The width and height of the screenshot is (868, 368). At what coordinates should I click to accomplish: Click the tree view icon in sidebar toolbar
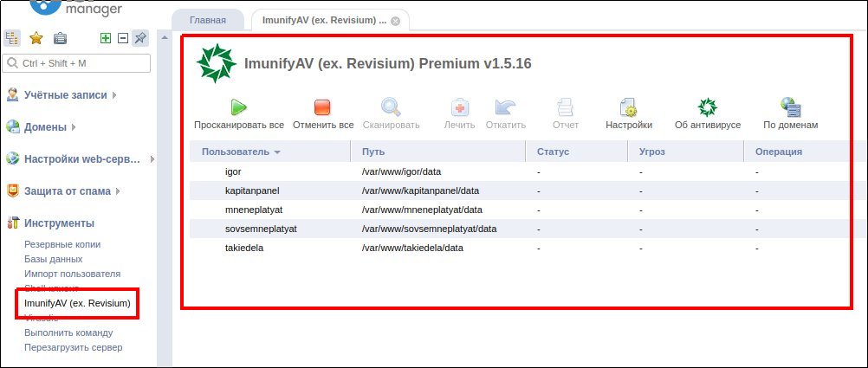12,38
